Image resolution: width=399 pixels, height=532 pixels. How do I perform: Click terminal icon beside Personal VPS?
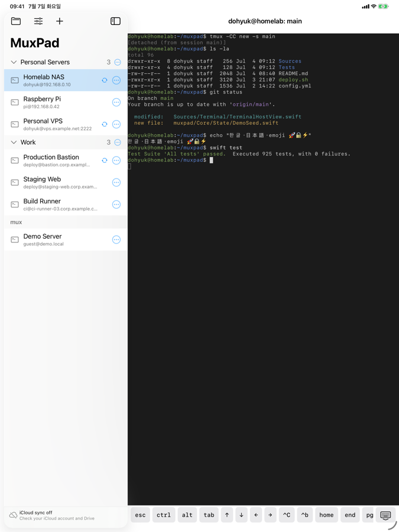pyautogui.click(x=15, y=124)
